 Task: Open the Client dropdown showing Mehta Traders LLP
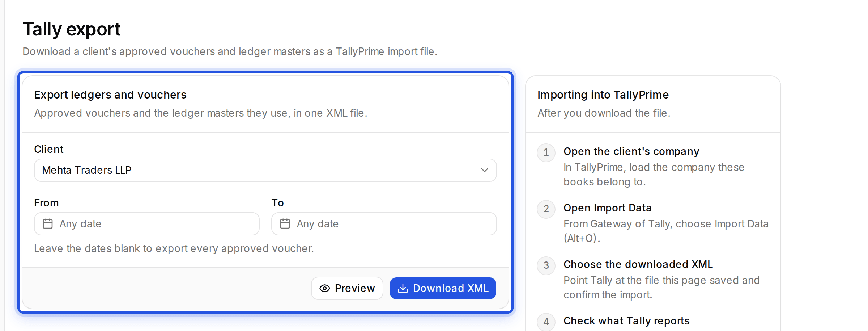(265, 170)
